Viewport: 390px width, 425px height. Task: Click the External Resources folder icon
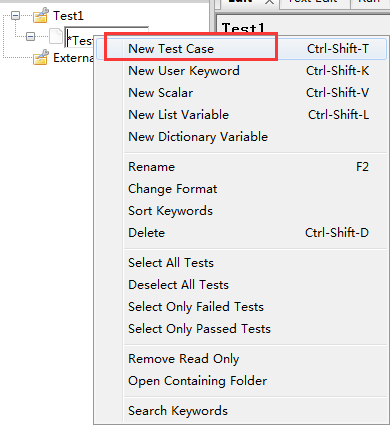point(41,57)
